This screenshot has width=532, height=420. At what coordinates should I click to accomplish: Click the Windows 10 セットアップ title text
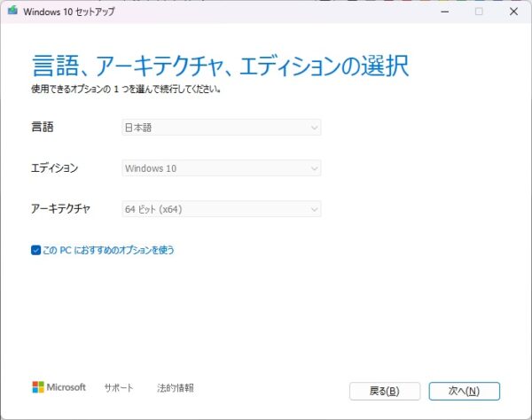[x=69, y=12]
